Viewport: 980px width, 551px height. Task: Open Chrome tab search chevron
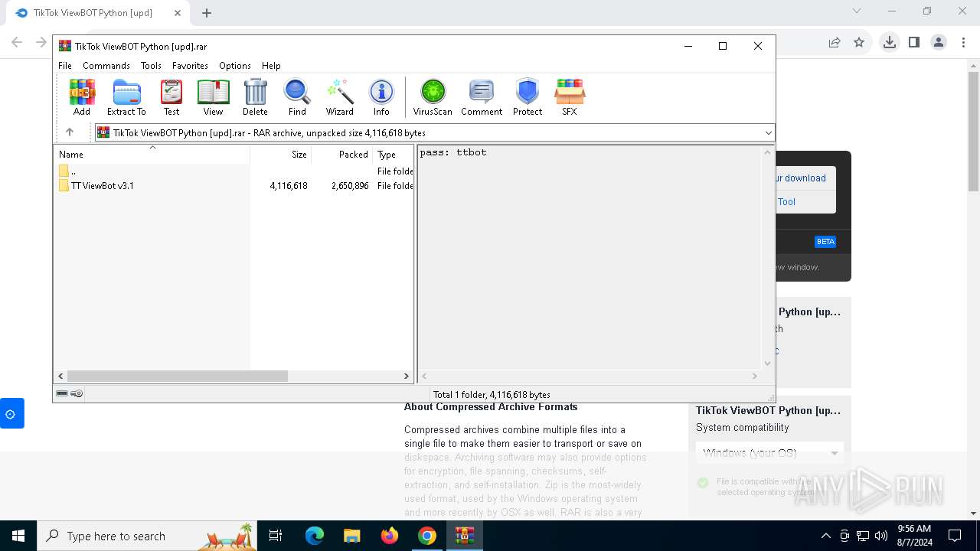point(857,11)
